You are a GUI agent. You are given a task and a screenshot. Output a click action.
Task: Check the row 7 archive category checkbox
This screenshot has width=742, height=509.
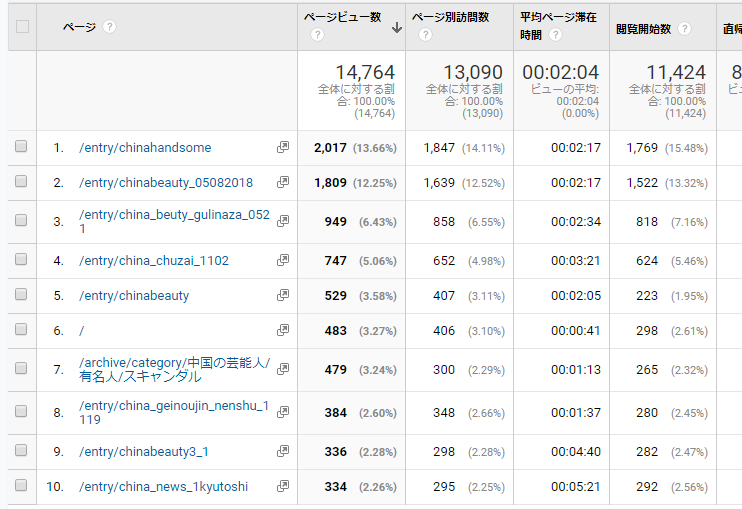21,368
